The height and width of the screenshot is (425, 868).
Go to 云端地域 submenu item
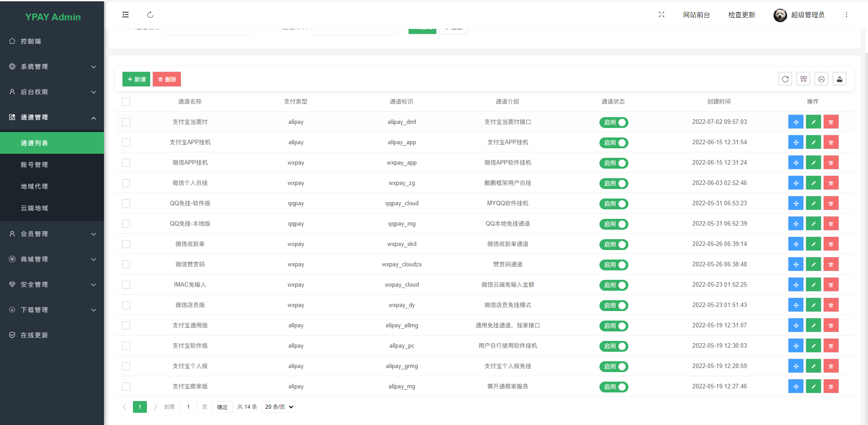click(34, 208)
